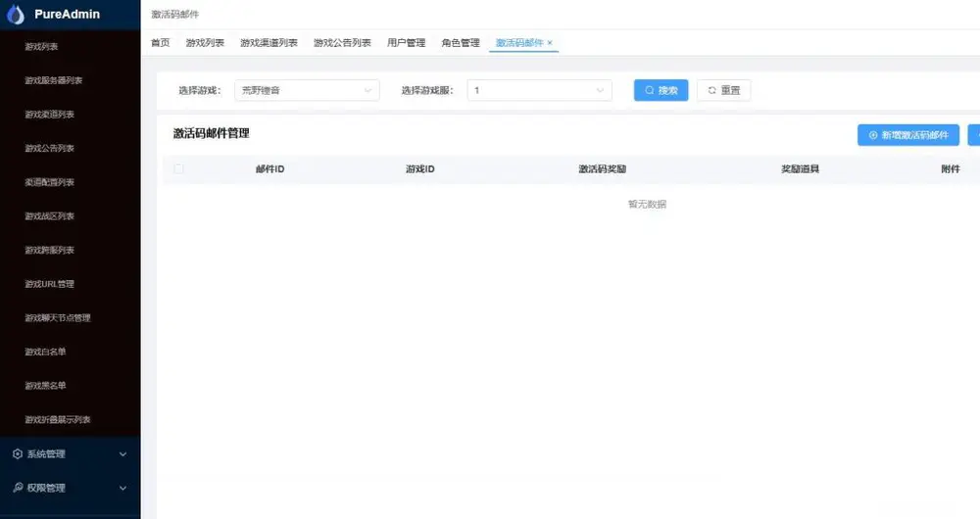Switch to the 用户管理 tab
The image size is (980, 519).
click(407, 42)
